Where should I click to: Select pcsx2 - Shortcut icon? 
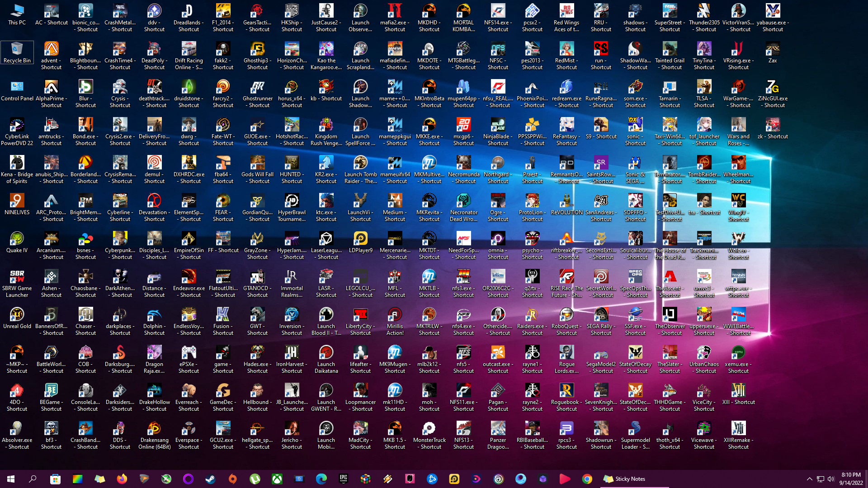[x=533, y=18]
